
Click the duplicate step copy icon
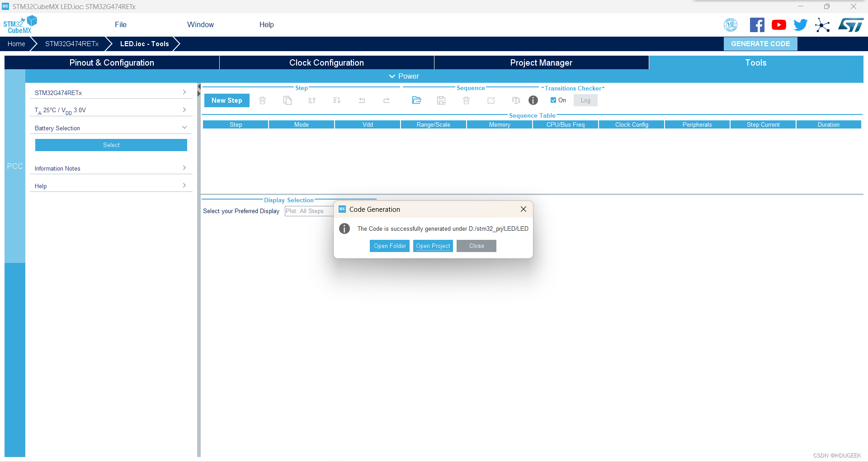[287, 100]
